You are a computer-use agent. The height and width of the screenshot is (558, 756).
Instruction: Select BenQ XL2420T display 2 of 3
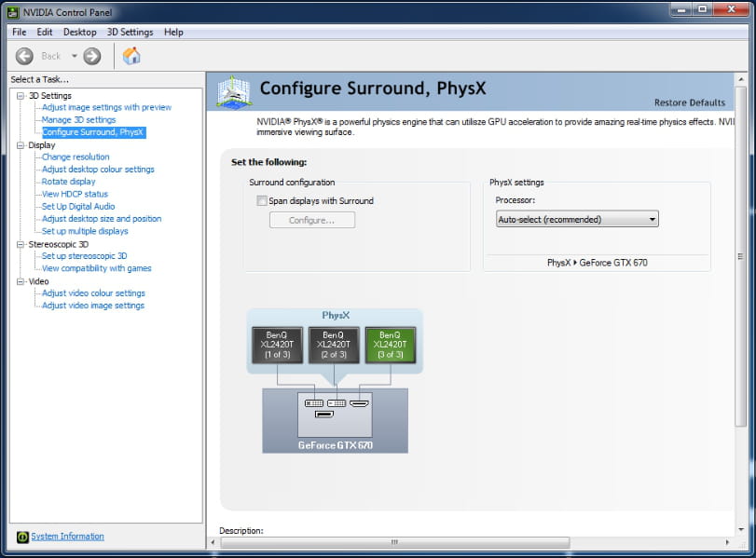(334, 345)
